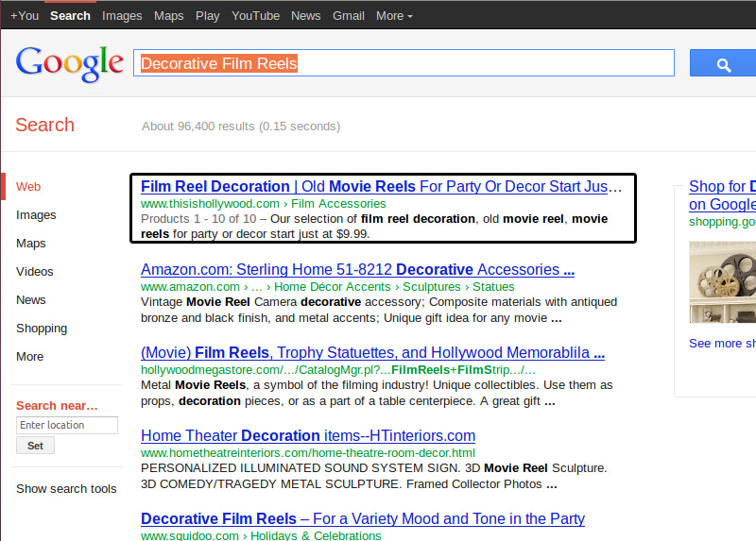The width and height of the screenshot is (756, 541).
Task: Click the Enter location field
Action: pos(67,426)
